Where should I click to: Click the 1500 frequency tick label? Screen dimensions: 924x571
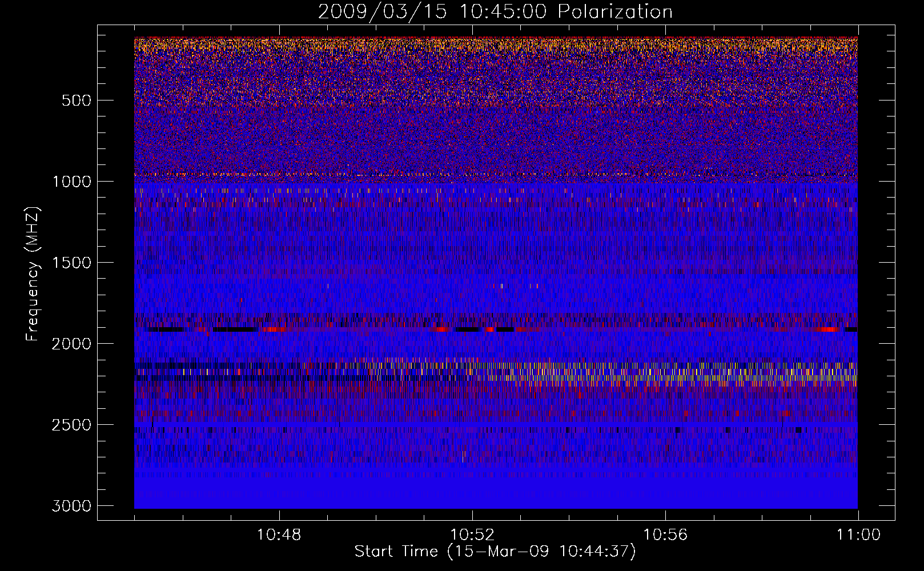pos(71,263)
